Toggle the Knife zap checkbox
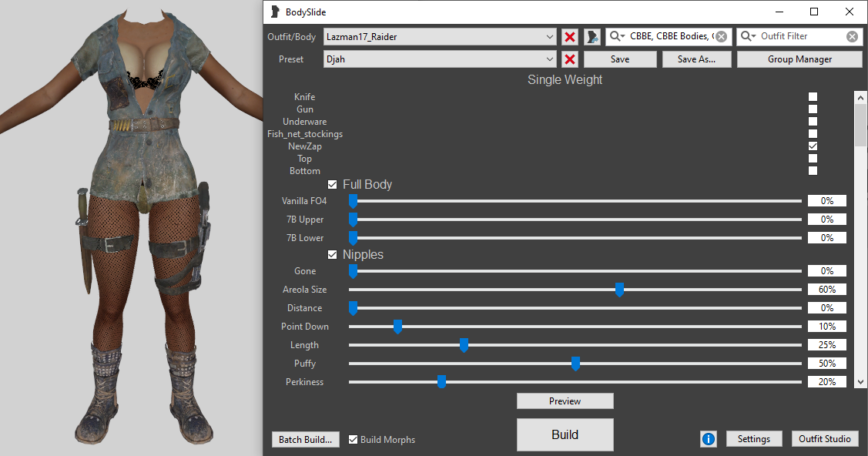This screenshot has height=456, width=868. pyautogui.click(x=813, y=97)
